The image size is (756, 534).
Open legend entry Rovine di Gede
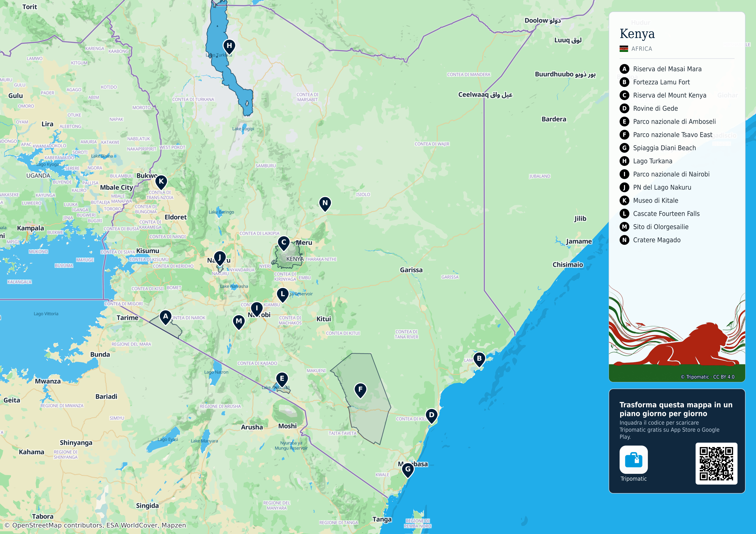coord(655,108)
